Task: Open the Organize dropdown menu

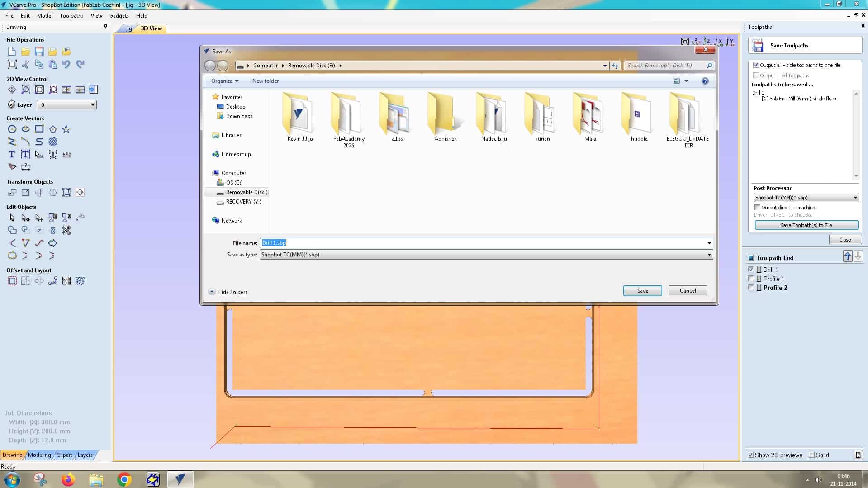Action: coord(224,81)
